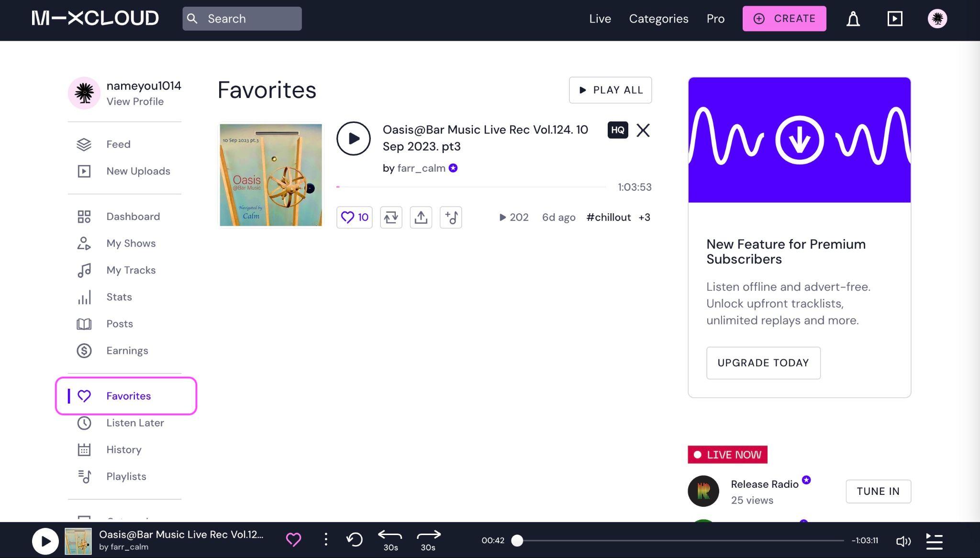Image resolution: width=980 pixels, height=558 pixels.
Task: Go to Feed in sidebar
Action: [118, 144]
